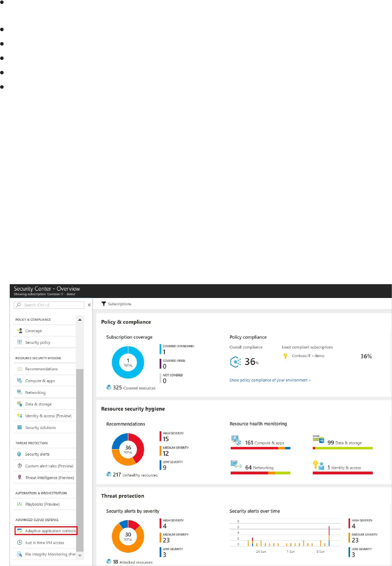Click the Recommendations low severity count 9

tap(164, 468)
